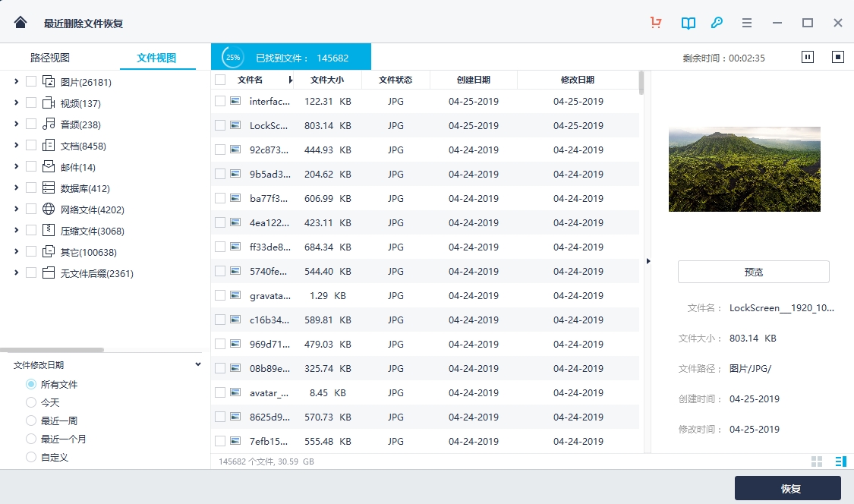The width and height of the screenshot is (854, 504).
Task: Click the 视频 category icon
Action: (x=49, y=102)
